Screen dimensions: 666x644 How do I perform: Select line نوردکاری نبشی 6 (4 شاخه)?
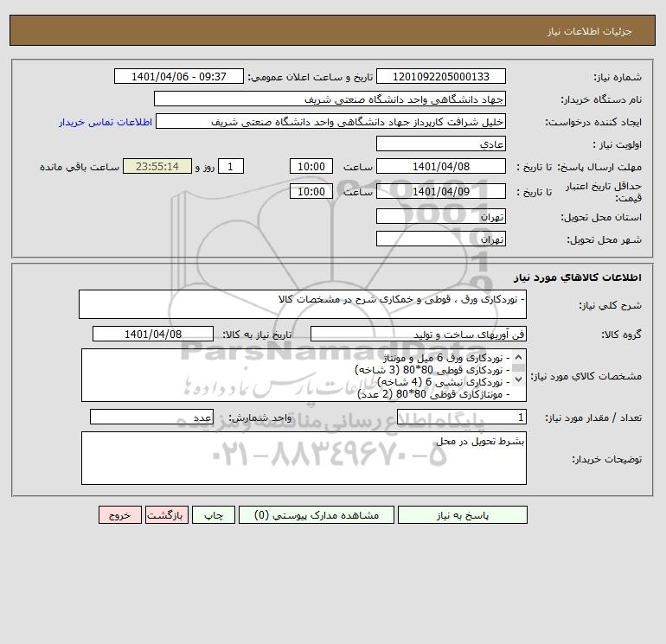(443, 382)
